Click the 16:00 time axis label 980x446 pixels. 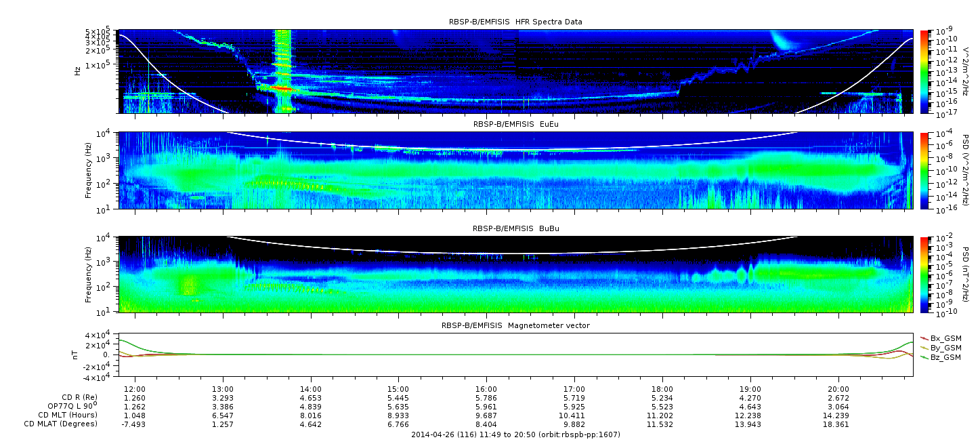point(486,390)
